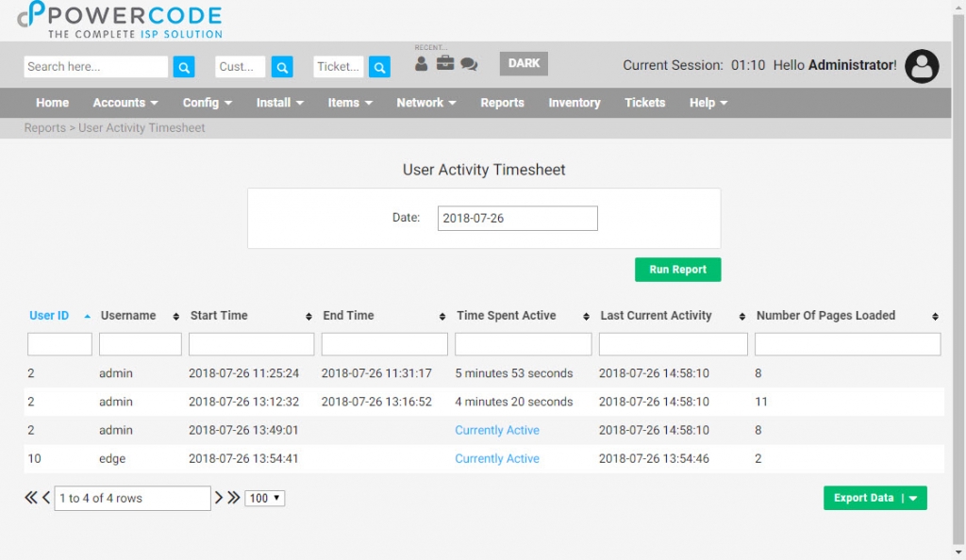The image size is (966, 560).
Task: Click the Date field showing 2018-07-26
Action: coord(517,218)
